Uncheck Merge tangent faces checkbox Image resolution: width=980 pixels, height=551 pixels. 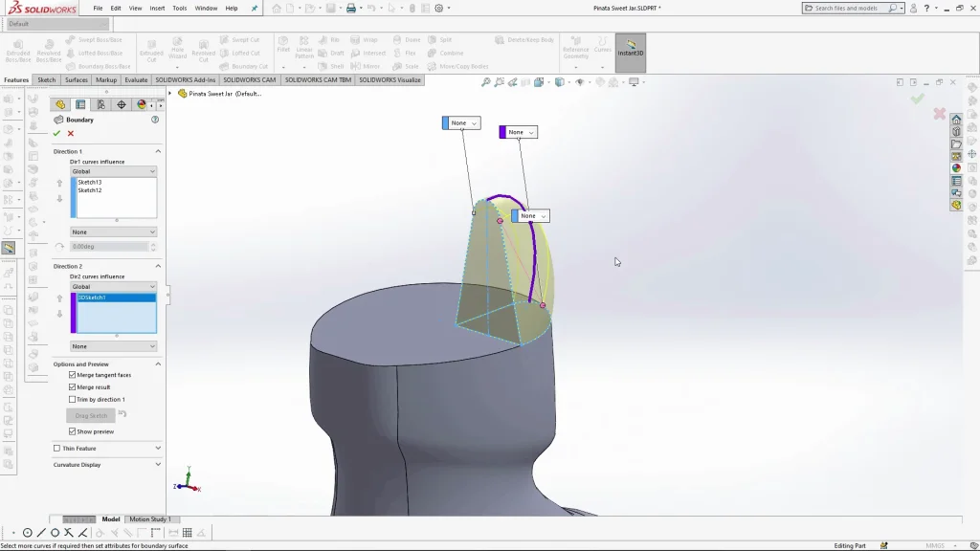point(73,375)
